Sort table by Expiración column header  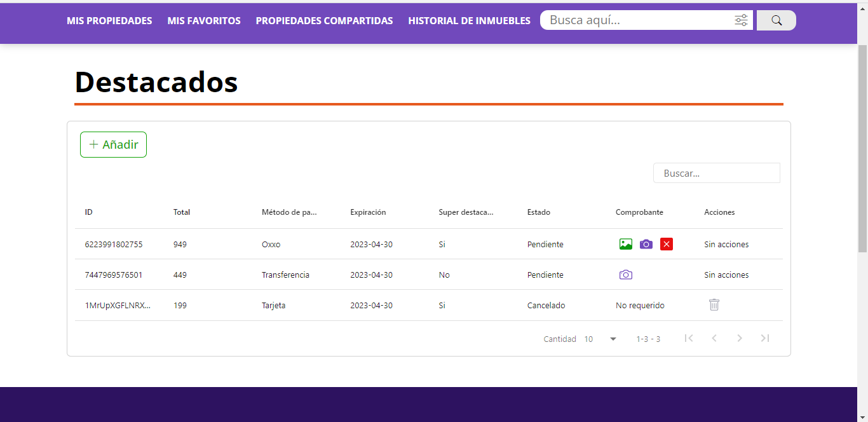368,212
